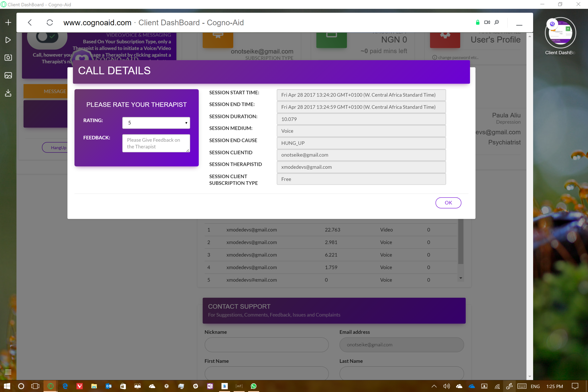The image size is (588, 392).
Task: Click the ENG language indicator
Action: coord(535,386)
